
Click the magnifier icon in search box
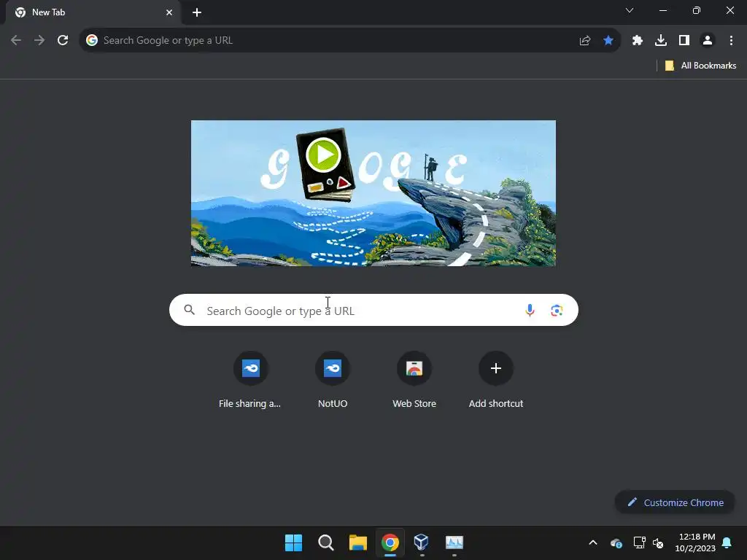[x=189, y=310]
